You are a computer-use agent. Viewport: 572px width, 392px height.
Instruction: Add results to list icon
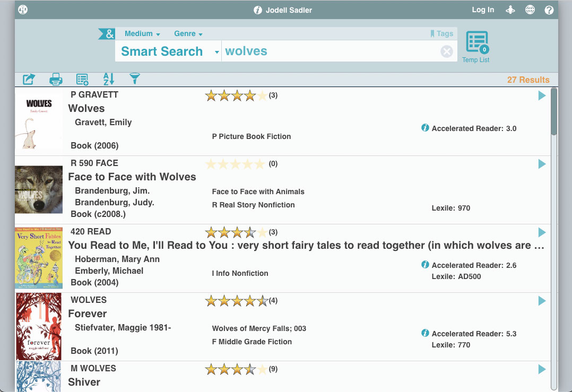tap(82, 79)
